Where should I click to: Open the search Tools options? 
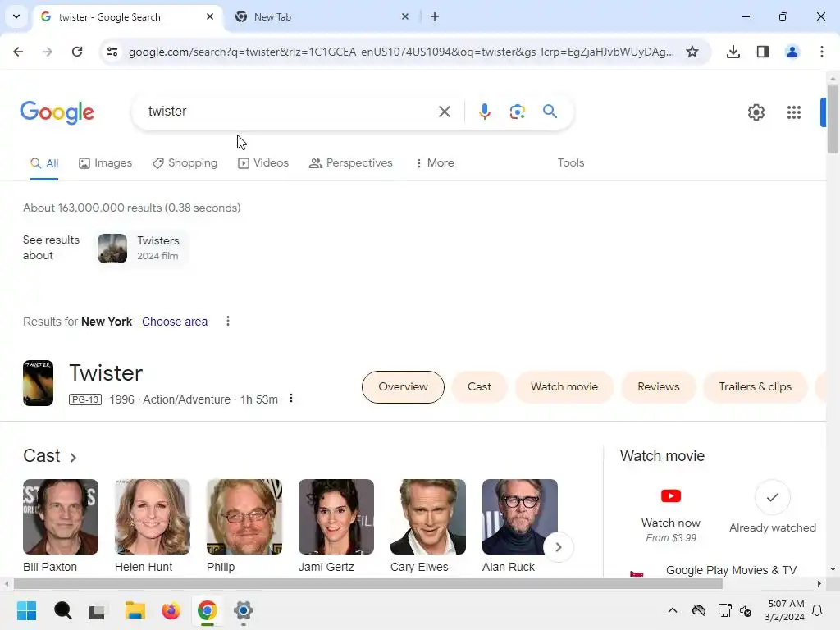[x=571, y=163]
